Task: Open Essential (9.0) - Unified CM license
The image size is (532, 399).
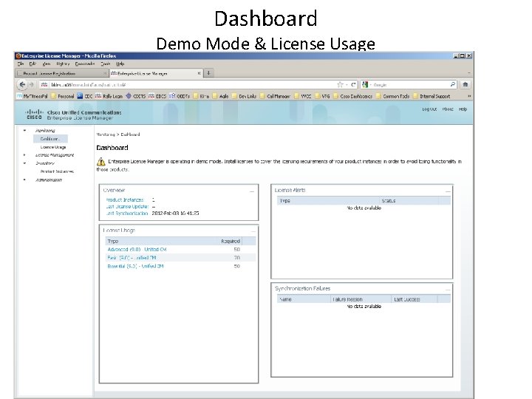Action: click(135, 266)
